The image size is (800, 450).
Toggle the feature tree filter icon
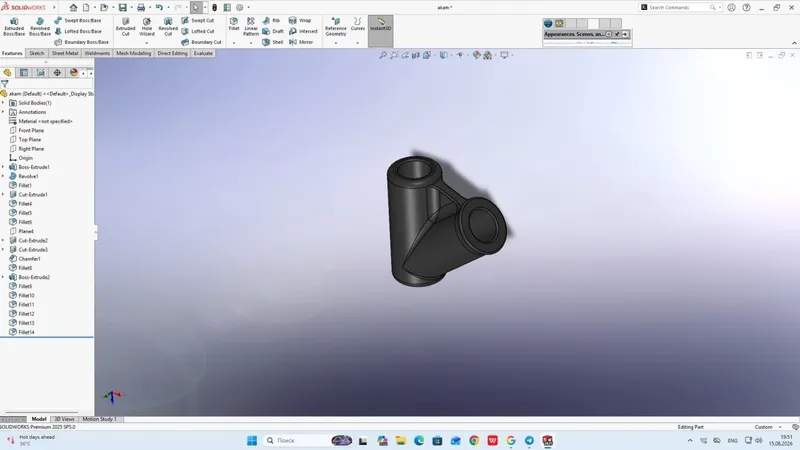coord(5,83)
